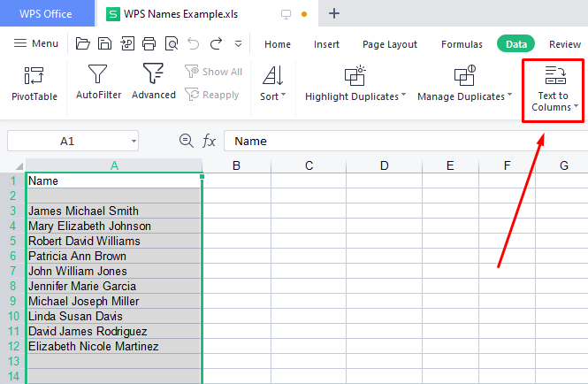Screen dimensions: 588x384
Task: Switch to the Review tab
Action: (x=565, y=44)
